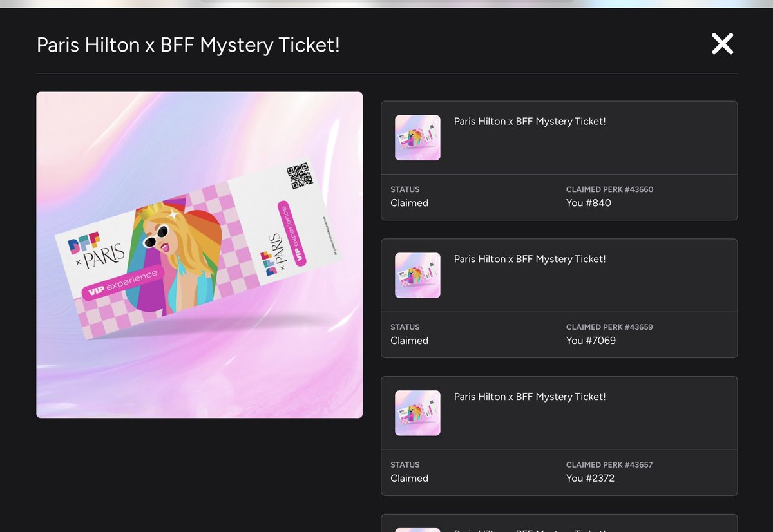Dismiss the modal with the X button
Screen dimensions: 773x532
tap(722, 44)
